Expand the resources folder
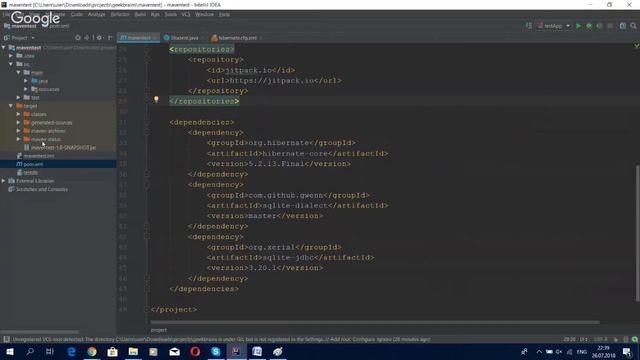The image size is (640, 360). point(26,89)
